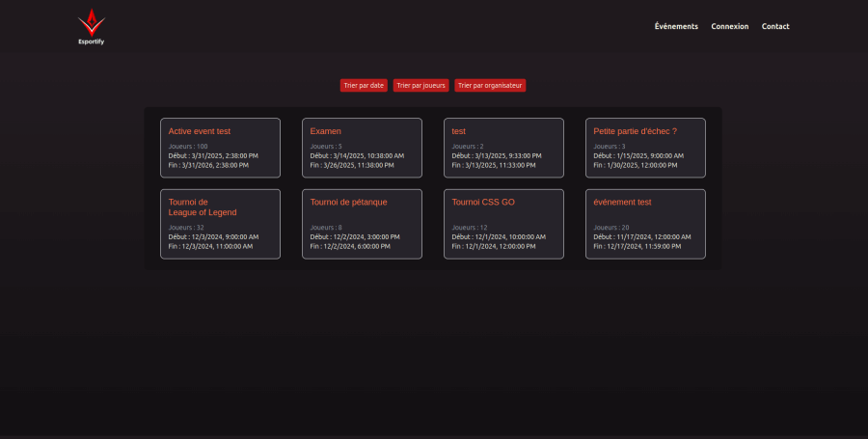Click the text Joueurs : 5

pos(326,146)
